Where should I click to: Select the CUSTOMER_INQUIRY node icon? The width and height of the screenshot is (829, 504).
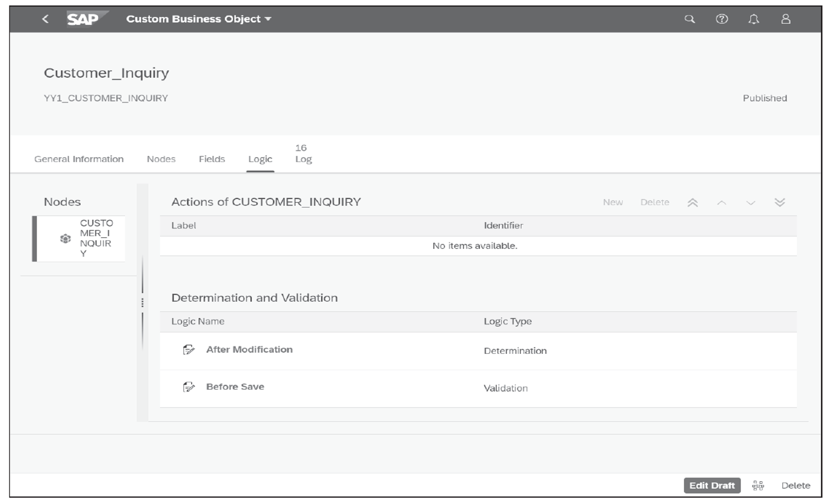point(66,238)
